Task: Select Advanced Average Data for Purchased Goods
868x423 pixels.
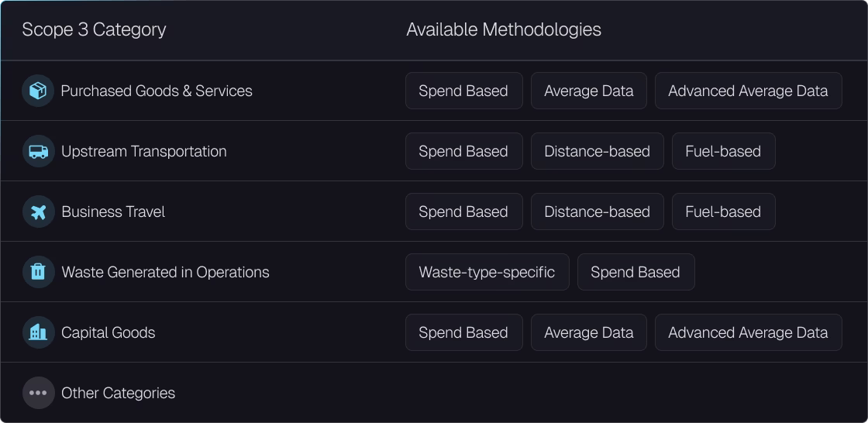Action: click(749, 91)
